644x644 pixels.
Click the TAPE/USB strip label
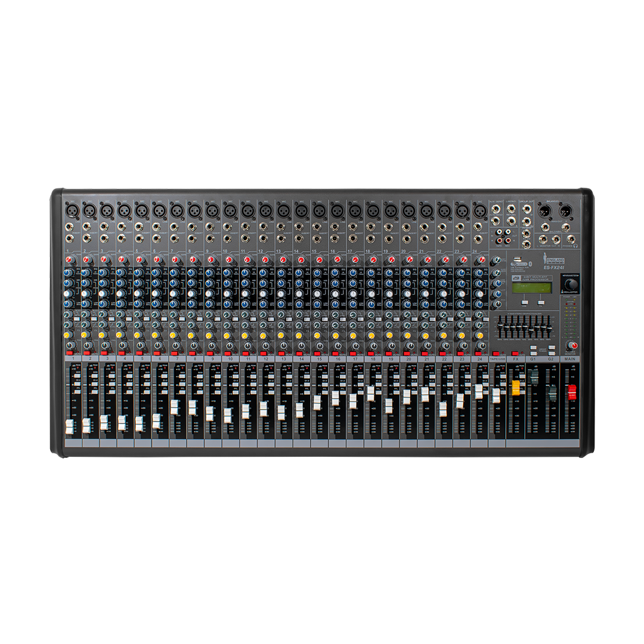click(497, 359)
